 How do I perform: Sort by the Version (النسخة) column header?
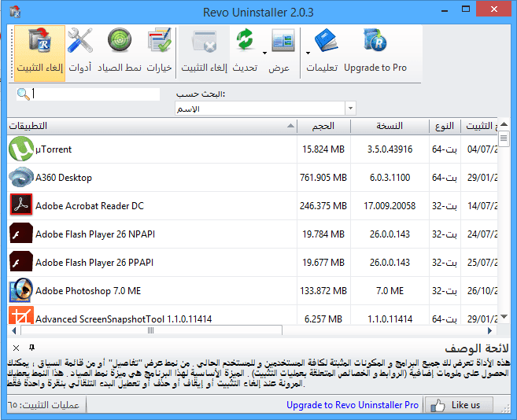pyautogui.click(x=390, y=126)
